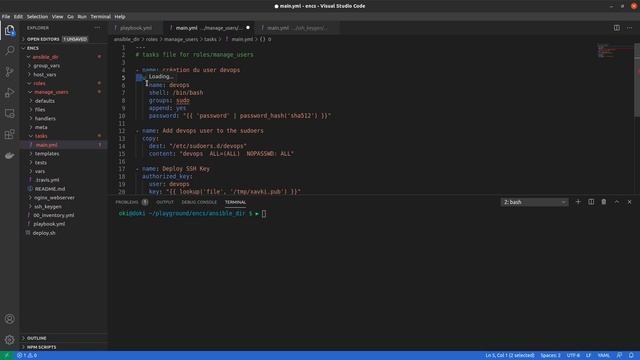Viewport: 640px width, 360px height.
Task: Open the Accounts icon in activity bar
Action: 9,319
